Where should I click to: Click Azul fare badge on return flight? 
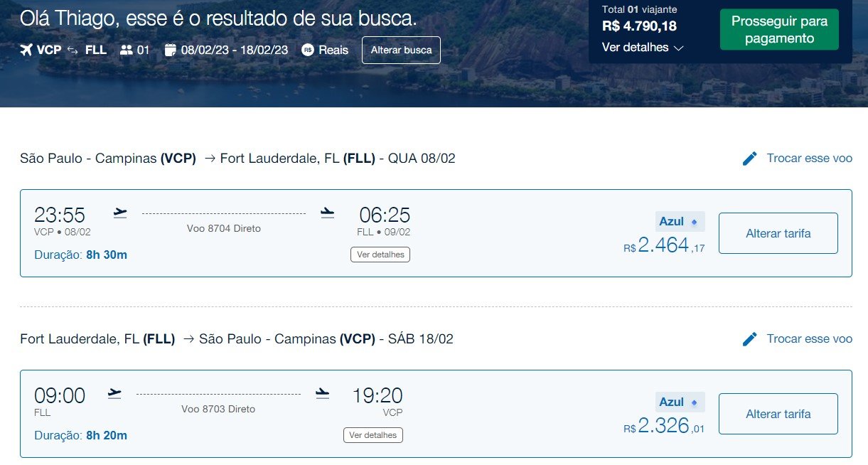coord(680,402)
